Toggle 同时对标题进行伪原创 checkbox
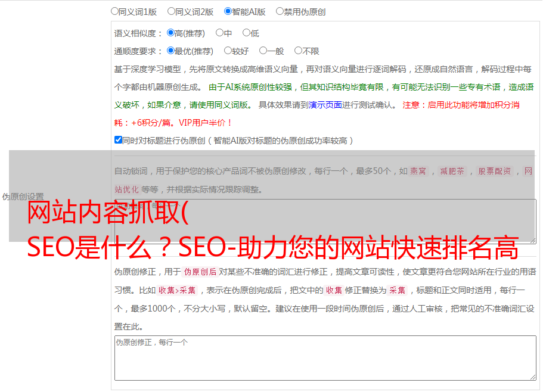The width and height of the screenshot is (543, 392). pos(118,140)
